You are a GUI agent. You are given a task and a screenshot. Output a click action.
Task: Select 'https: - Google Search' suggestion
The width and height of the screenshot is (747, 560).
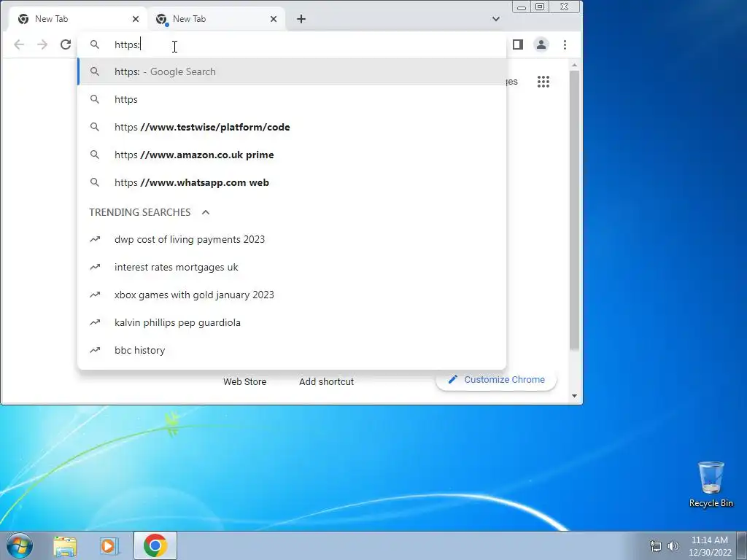point(292,72)
